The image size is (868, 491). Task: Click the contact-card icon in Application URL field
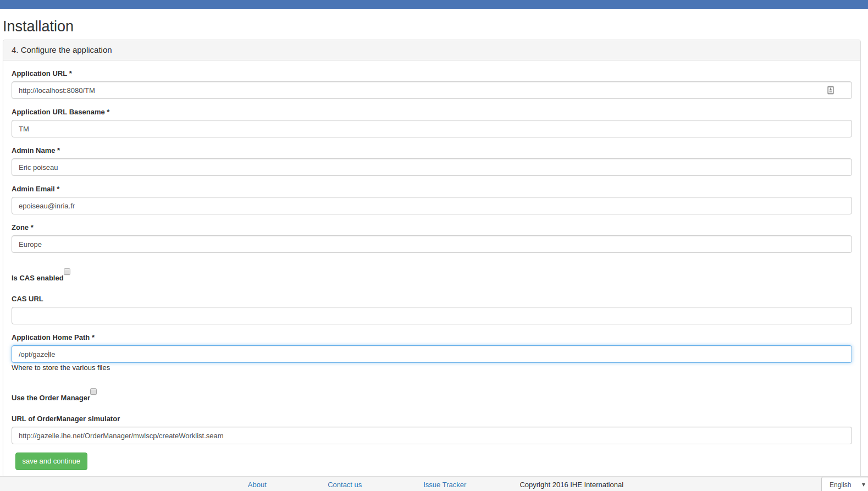830,90
